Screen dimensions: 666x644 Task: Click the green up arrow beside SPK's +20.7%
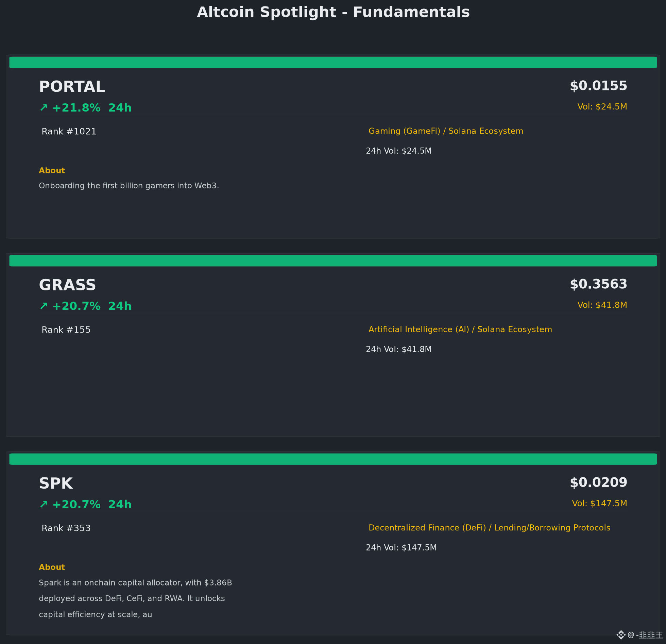[44, 504]
